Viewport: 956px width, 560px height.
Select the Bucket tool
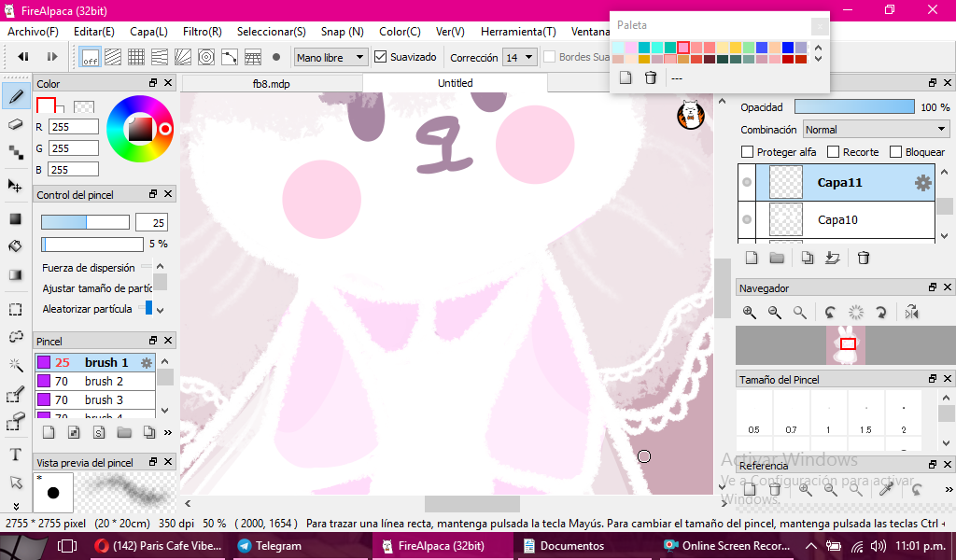[16, 246]
